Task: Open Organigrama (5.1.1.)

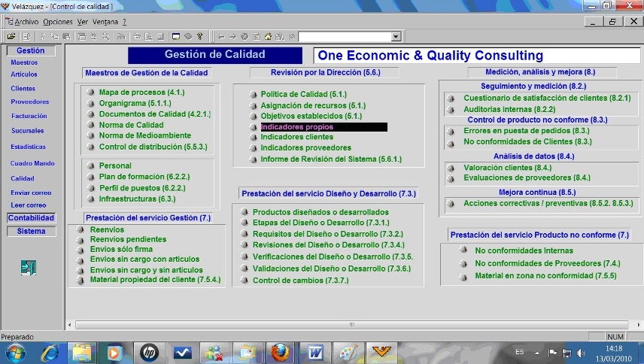Action: pos(135,103)
